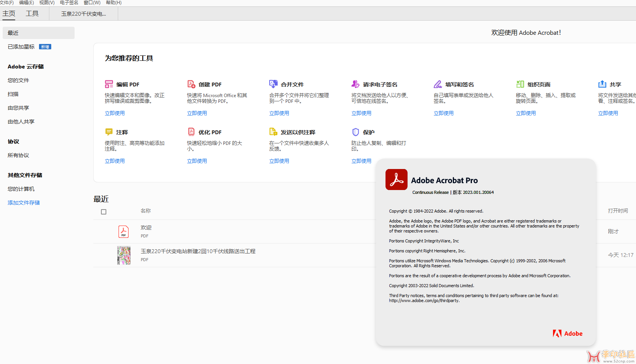Open 所有协议 in the sidebar
This screenshot has width=636, height=364.
click(x=18, y=155)
